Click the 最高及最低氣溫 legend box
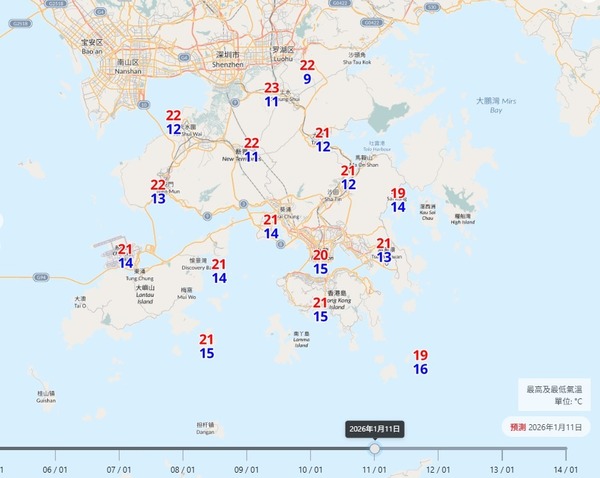This screenshot has height=478, width=600. (555, 394)
